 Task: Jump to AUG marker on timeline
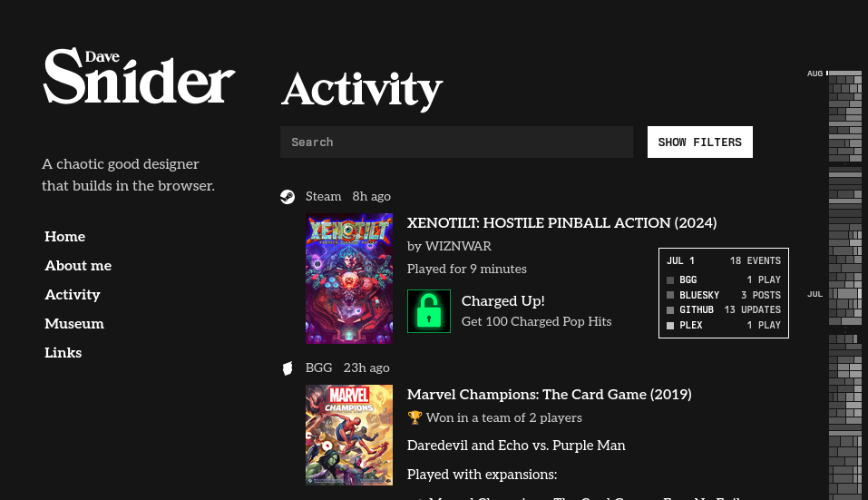coord(814,74)
